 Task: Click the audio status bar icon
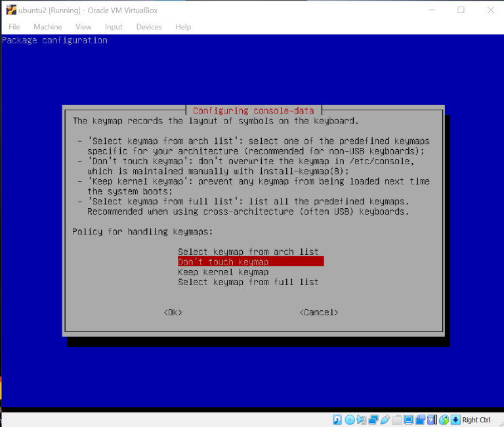[x=361, y=420]
